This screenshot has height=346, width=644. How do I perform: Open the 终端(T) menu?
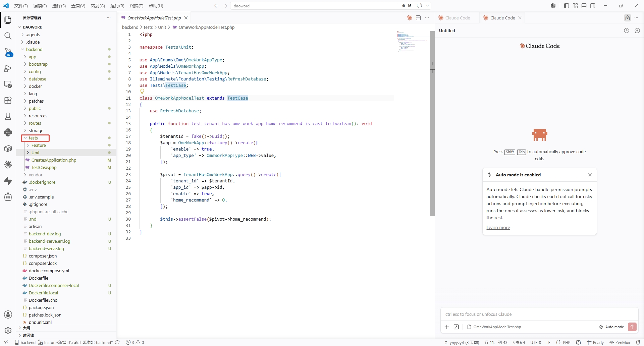pyautogui.click(x=136, y=6)
